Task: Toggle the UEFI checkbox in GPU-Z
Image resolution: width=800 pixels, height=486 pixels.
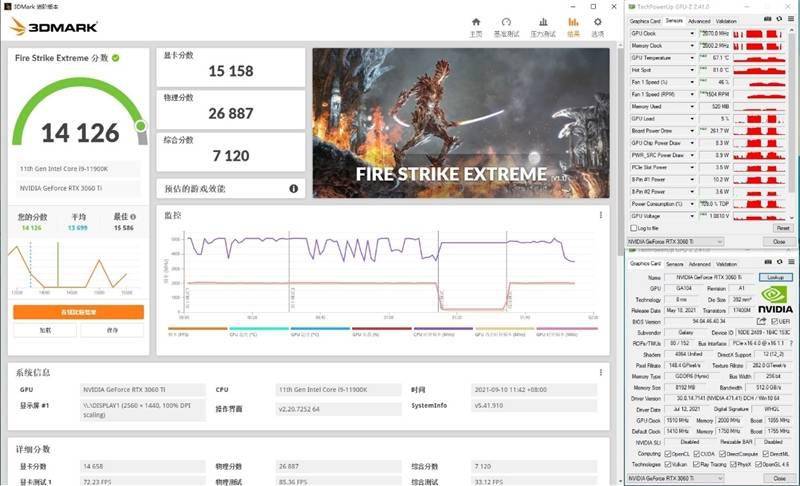Action: (x=774, y=321)
